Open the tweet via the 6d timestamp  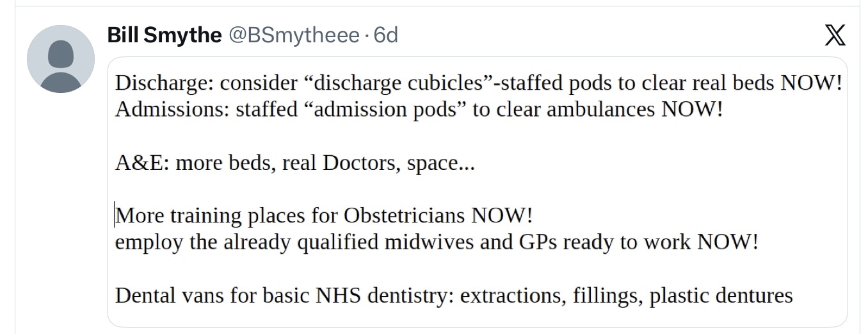pos(385,35)
